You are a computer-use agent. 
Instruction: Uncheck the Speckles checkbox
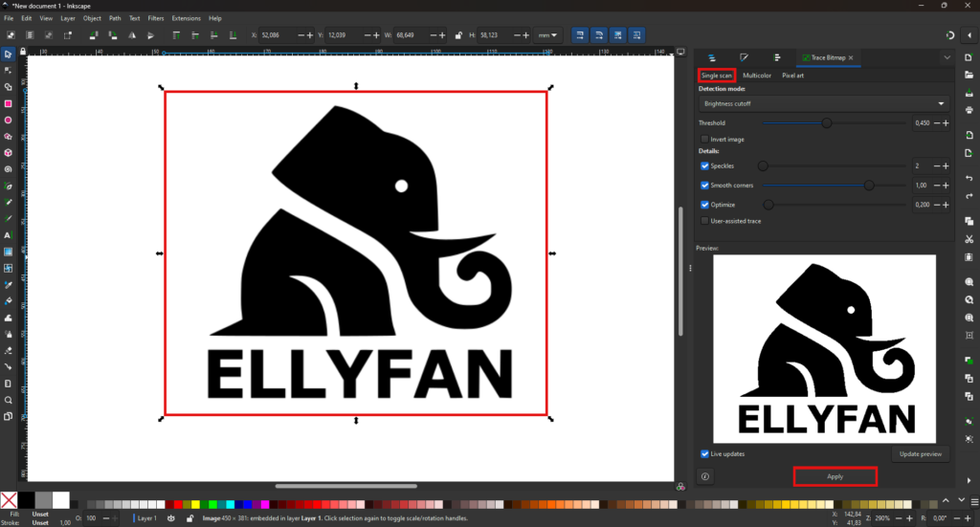coord(705,165)
